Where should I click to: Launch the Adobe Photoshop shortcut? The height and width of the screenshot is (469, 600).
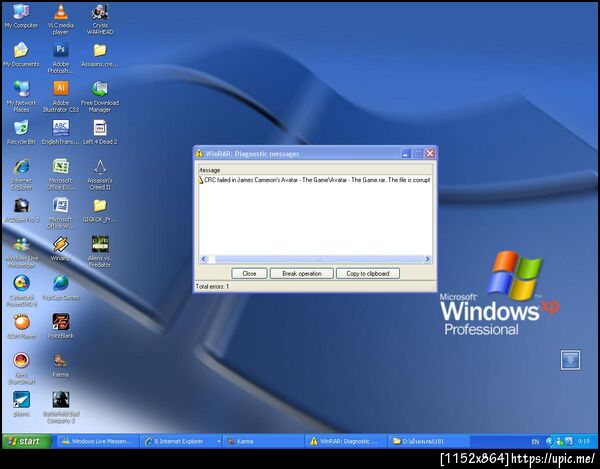click(60, 57)
